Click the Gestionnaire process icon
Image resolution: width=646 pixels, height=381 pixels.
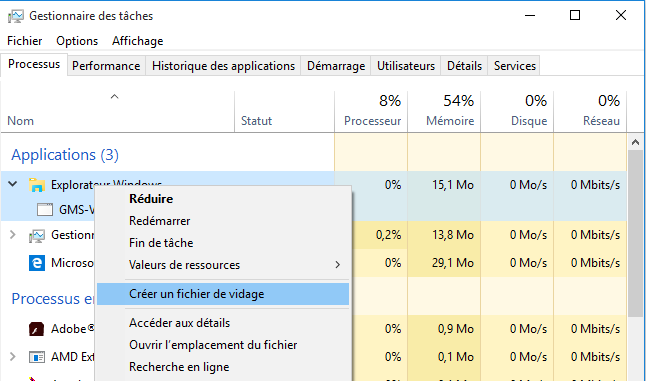37,236
